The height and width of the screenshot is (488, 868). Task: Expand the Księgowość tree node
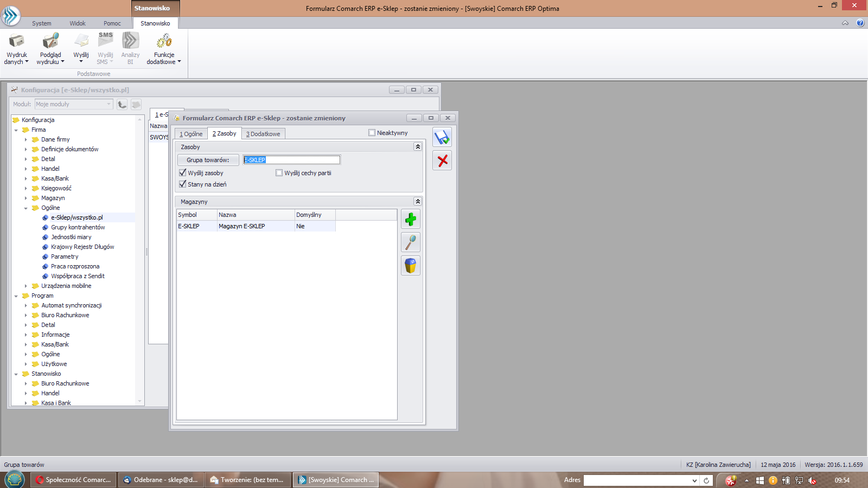point(25,188)
